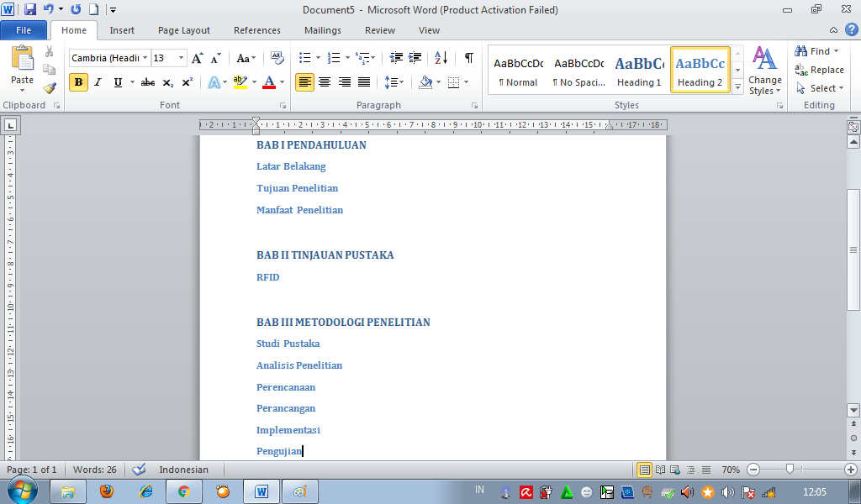Switch to the Review tab

pos(379,30)
